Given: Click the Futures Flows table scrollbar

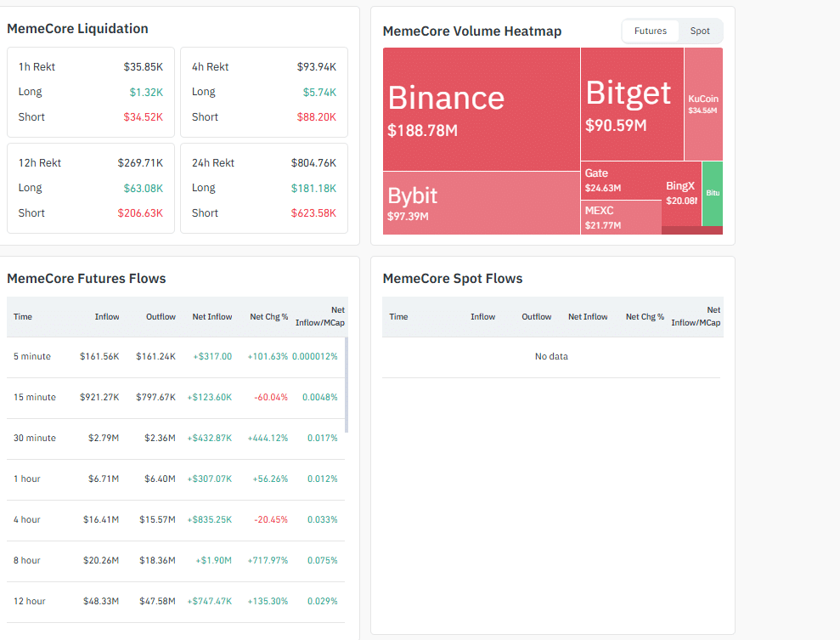Looking at the screenshot, I should click(347, 384).
